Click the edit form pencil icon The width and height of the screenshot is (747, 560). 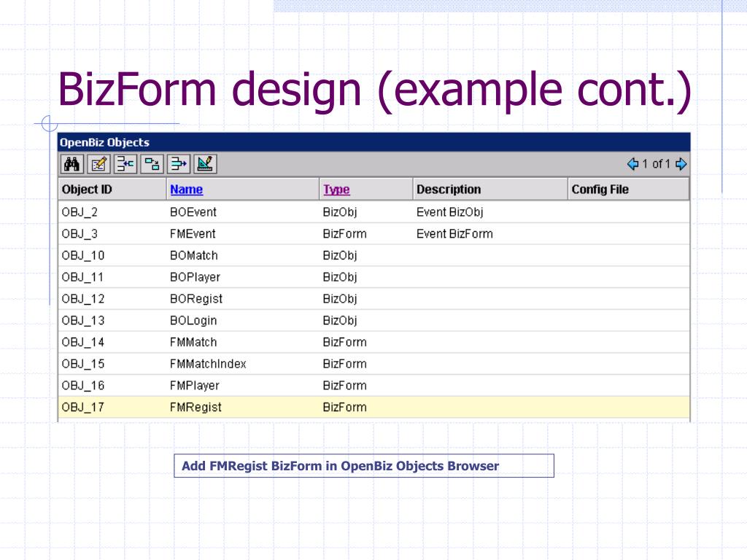[x=98, y=164]
